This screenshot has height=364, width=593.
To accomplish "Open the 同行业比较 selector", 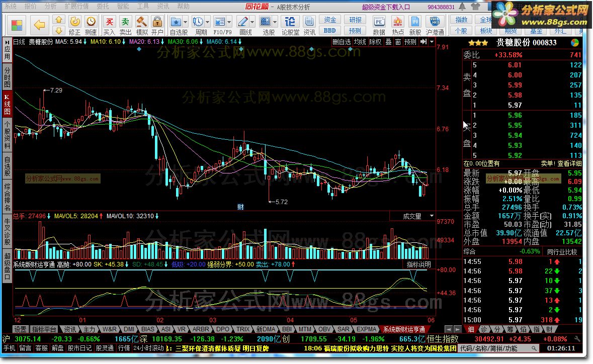I will pos(562,252).
